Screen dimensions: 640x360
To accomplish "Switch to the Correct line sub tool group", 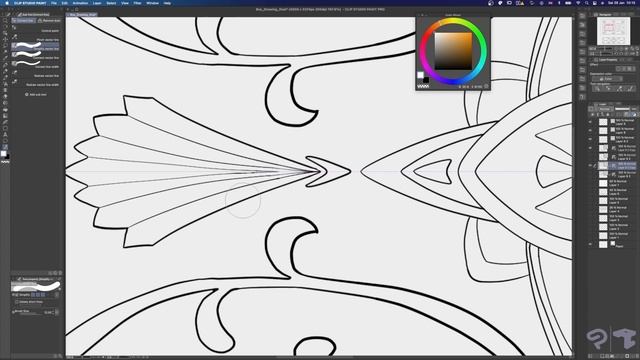I will coord(24,20).
